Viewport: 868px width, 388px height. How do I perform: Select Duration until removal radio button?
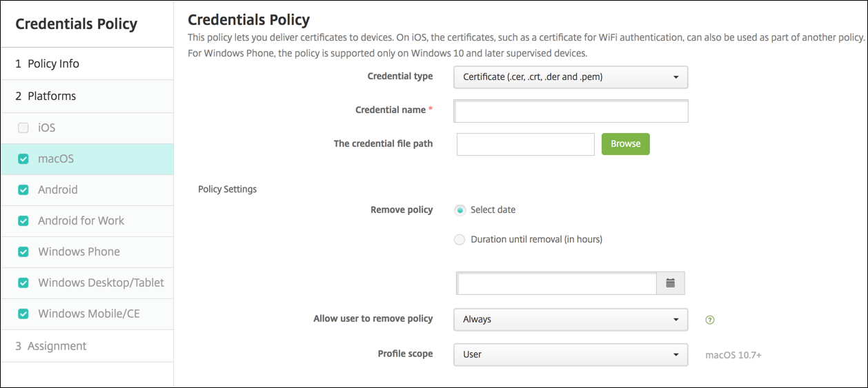tap(460, 240)
